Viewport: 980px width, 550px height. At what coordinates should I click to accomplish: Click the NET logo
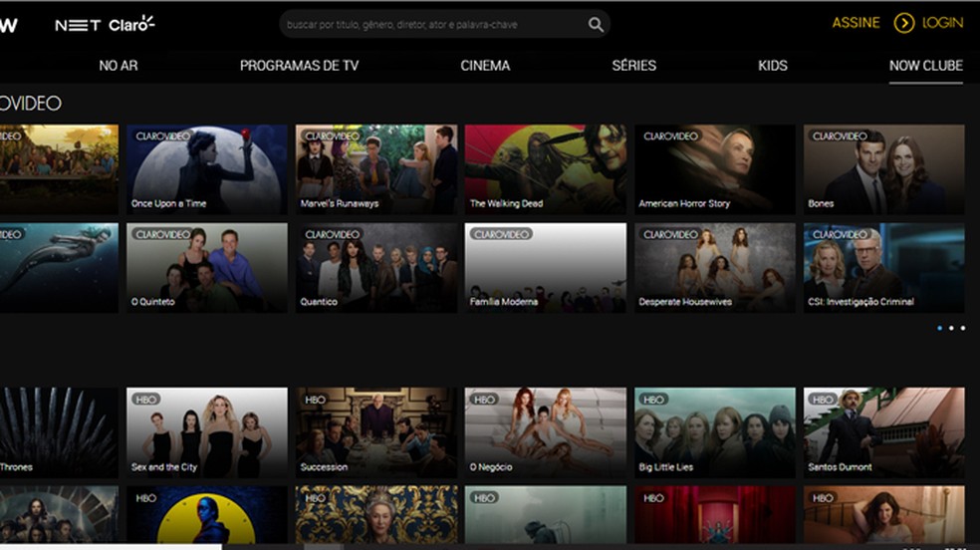pos(78,25)
